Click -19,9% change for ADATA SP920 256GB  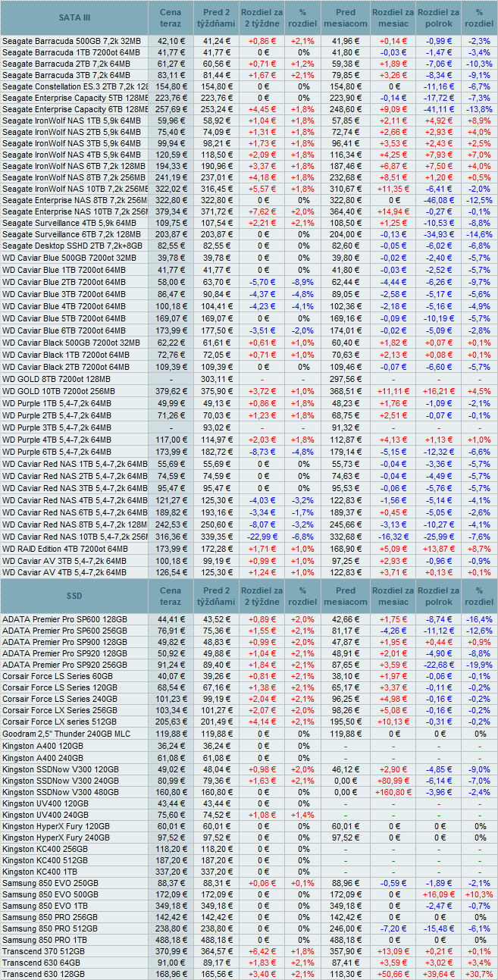pyautogui.click(x=479, y=665)
